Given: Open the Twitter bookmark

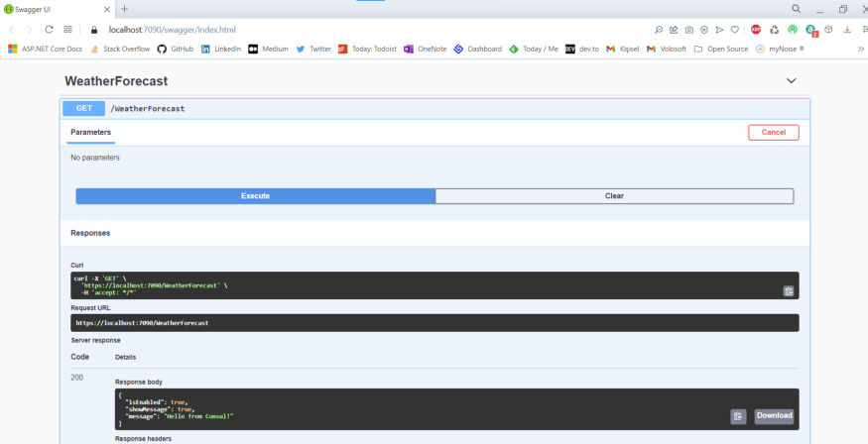Looking at the screenshot, I should 313,50.
